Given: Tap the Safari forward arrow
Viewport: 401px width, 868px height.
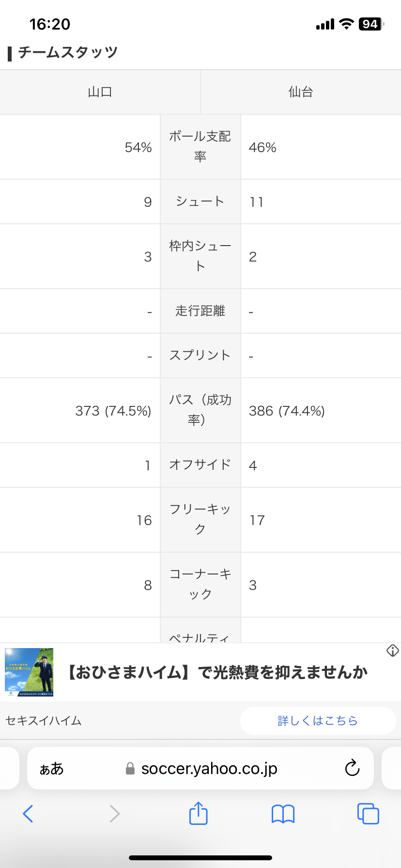Looking at the screenshot, I should 114,814.
